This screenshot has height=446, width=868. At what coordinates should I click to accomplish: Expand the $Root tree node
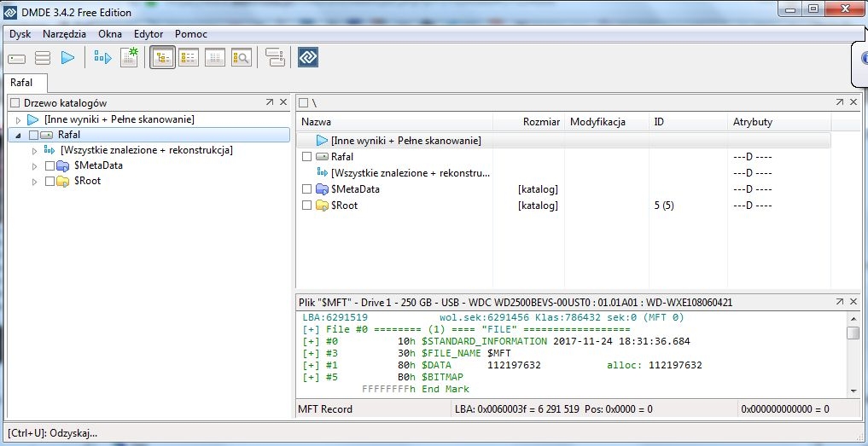[x=34, y=181]
